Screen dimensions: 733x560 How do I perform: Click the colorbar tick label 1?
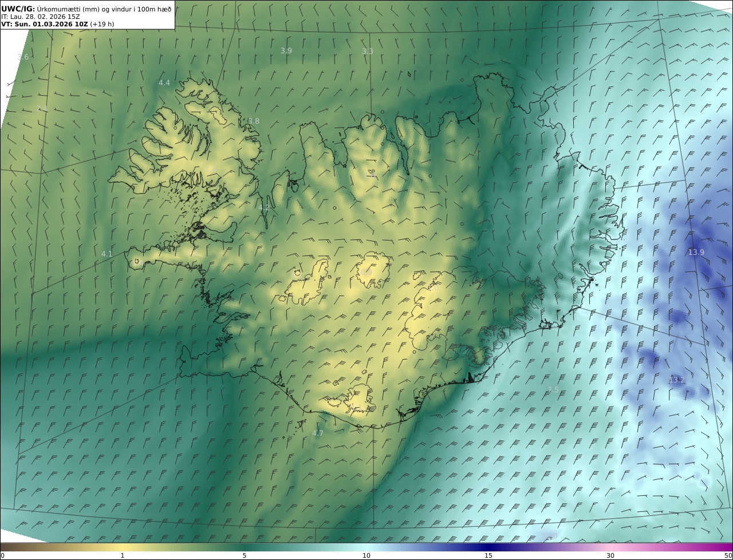point(123,555)
